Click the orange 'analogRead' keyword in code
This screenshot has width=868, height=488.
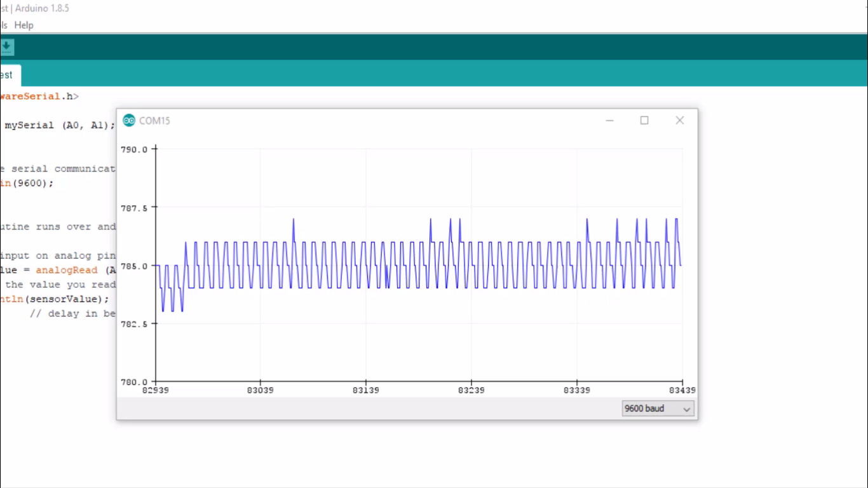[67, 270]
